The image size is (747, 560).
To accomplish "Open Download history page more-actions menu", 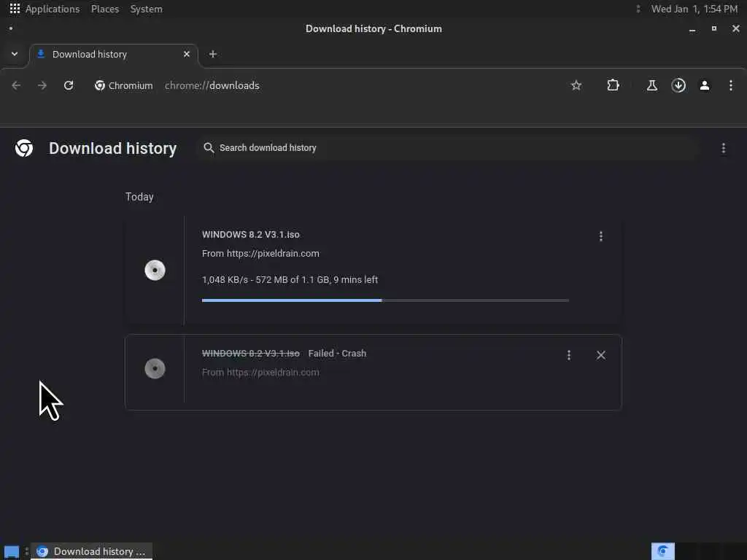I will click(723, 148).
